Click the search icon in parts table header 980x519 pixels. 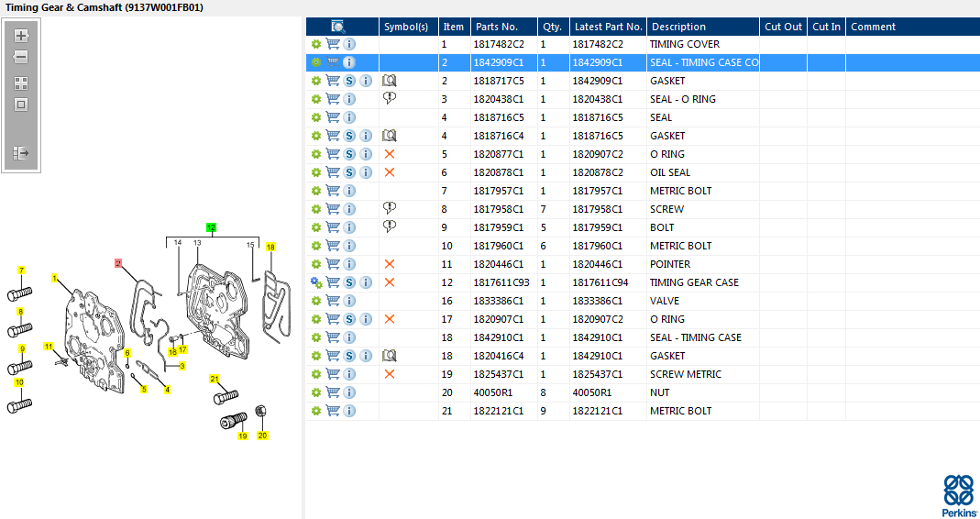(x=338, y=27)
